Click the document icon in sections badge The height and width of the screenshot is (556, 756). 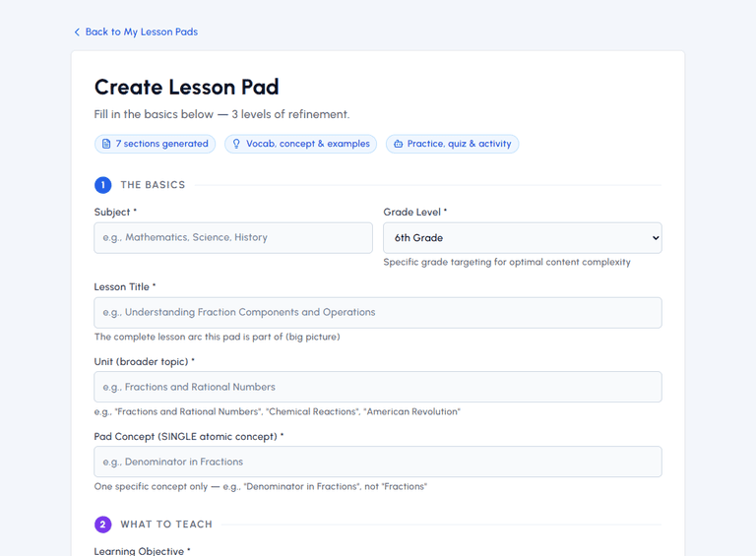coord(106,144)
